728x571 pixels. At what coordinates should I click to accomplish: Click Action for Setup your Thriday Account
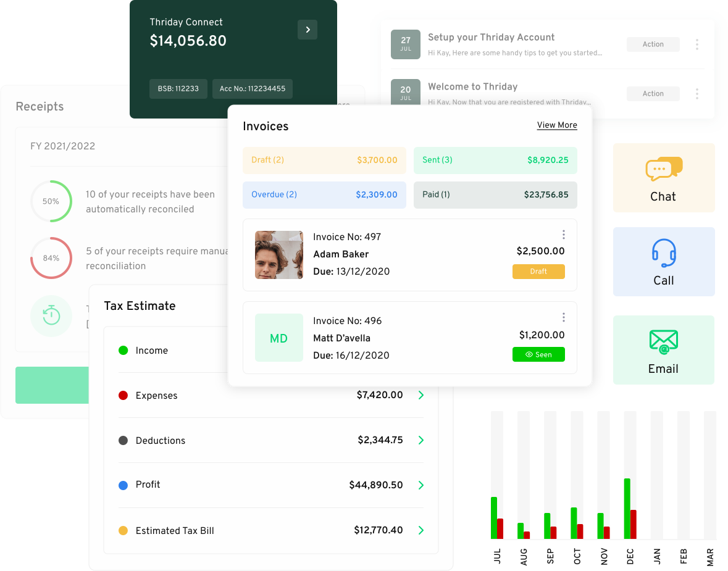[x=653, y=44]
